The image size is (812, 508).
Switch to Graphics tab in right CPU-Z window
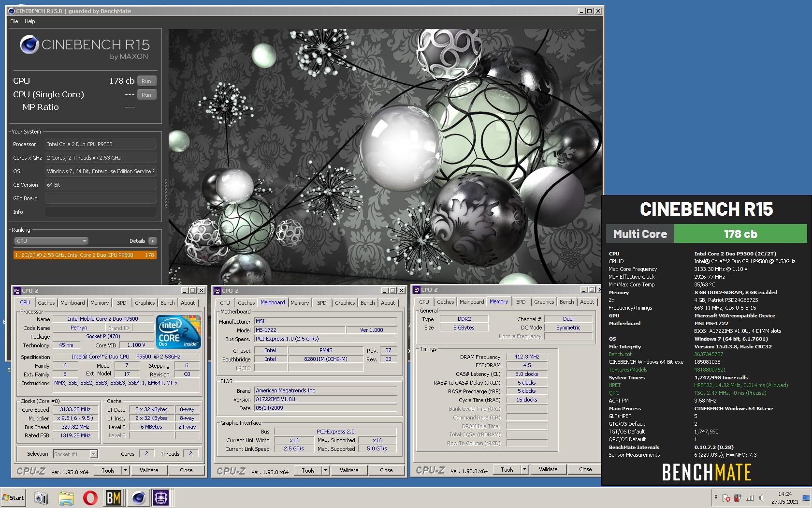coord(544,302)
